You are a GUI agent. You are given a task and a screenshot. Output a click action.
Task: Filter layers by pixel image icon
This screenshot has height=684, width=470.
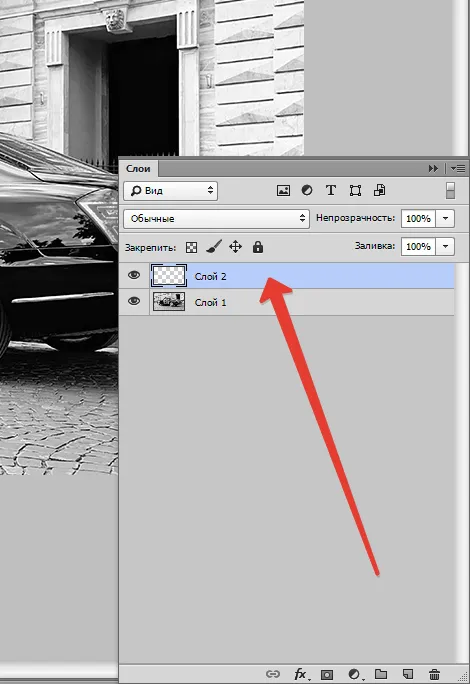[283, 191]
